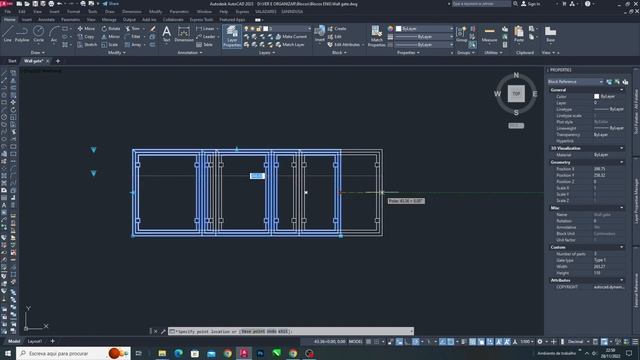Switch to the Annotate ribbon tab
Screen dimensions: 640x360
tap(46, 20)
